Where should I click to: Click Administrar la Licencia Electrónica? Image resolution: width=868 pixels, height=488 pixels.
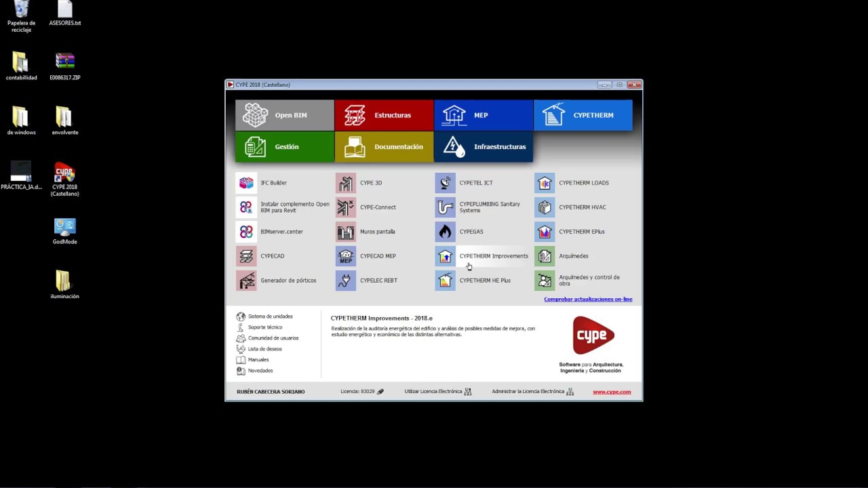533,392
